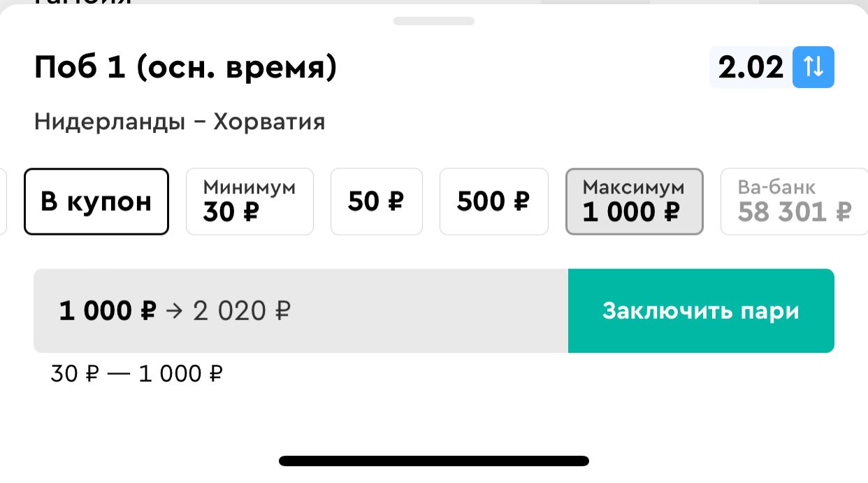Viewport: 868px width, 483px height.
Task: Tap the Ва-банк 58 301 ₽ option
Action: [x=794, y=201]
